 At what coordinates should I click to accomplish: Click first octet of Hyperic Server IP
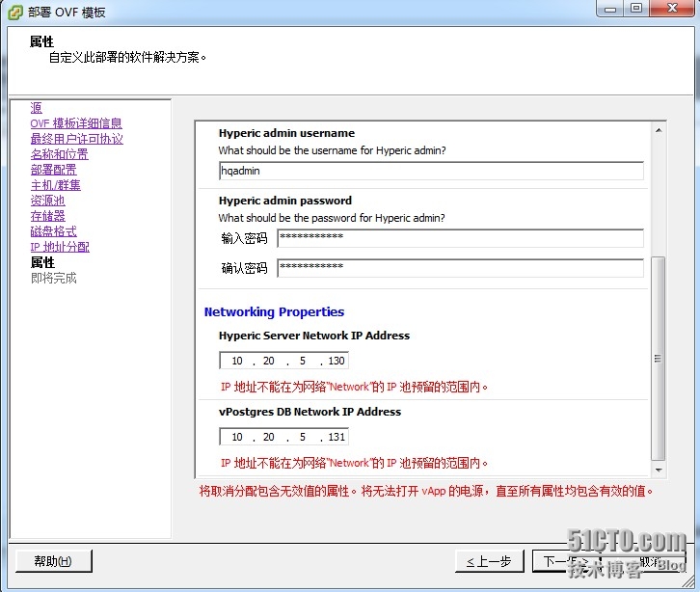pos(236,361)
